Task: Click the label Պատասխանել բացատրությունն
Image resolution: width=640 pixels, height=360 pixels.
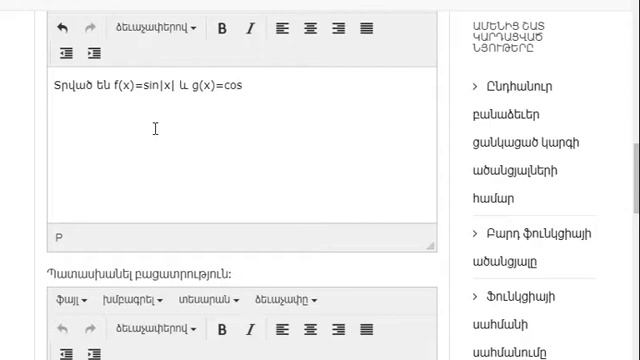Action: point(139,274)
